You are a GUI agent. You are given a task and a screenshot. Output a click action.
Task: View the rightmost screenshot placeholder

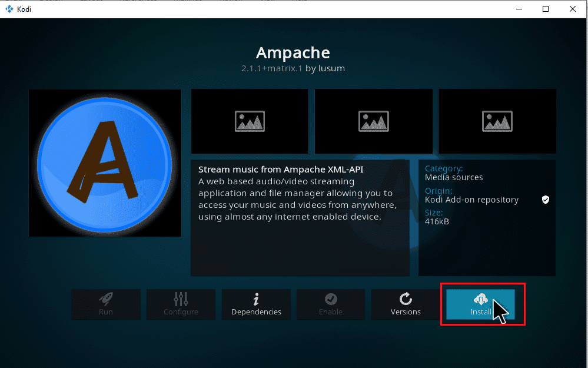(x=497, y=121)
